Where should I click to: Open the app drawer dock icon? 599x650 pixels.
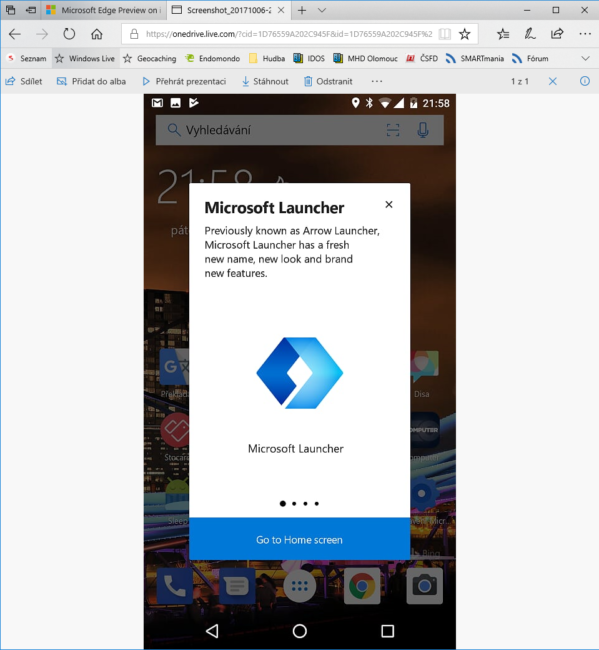pyautogui.click(x=300, y=586)
